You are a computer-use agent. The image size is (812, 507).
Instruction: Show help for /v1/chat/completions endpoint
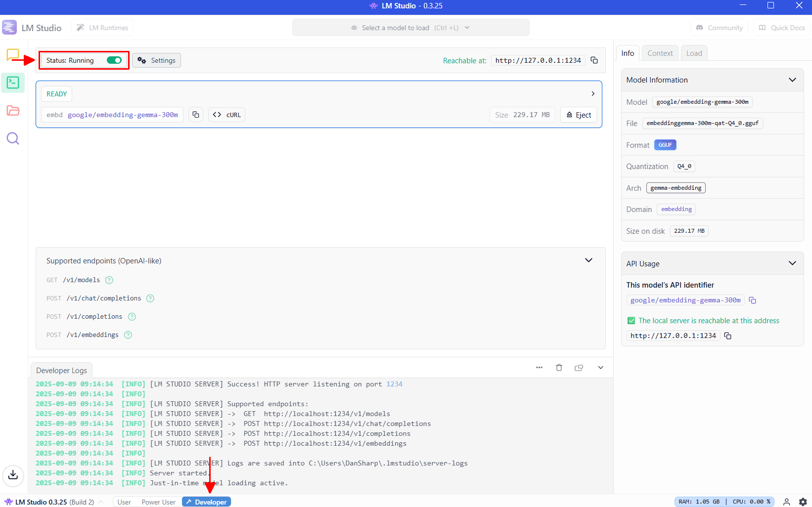(150, 298)
